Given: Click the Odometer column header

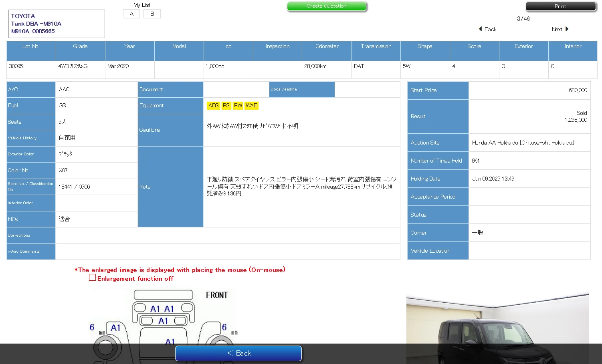Looking at the screenshot, I should pyautogui.click(x=327, y=46).
